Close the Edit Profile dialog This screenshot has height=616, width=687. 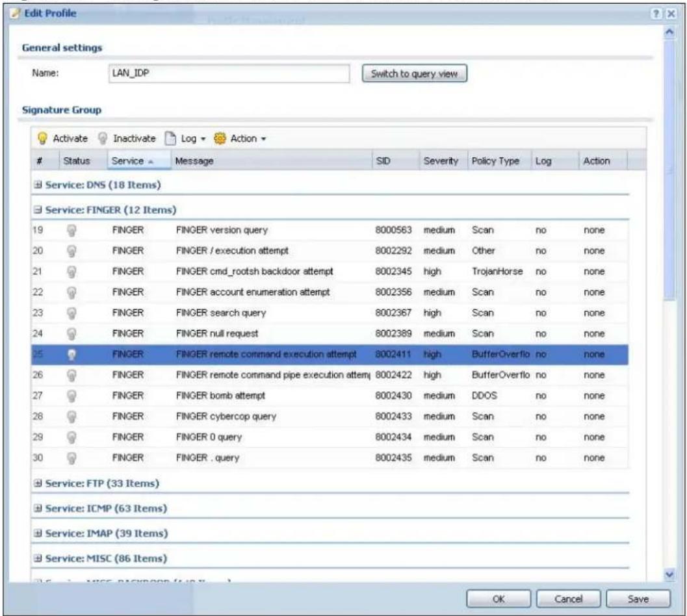coord(671,14)
